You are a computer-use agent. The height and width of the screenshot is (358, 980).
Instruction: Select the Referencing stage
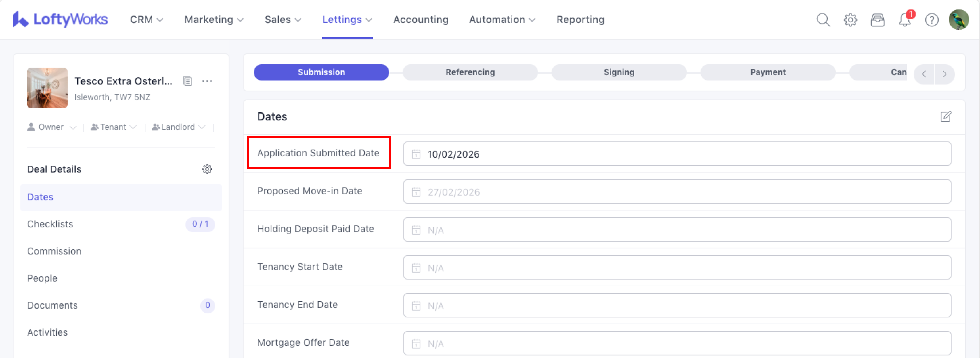[470, 72]
